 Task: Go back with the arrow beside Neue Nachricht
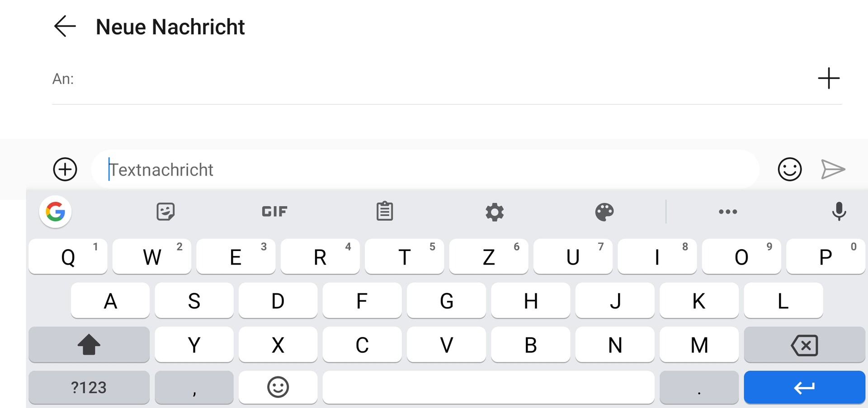click(x=65, y=26)
